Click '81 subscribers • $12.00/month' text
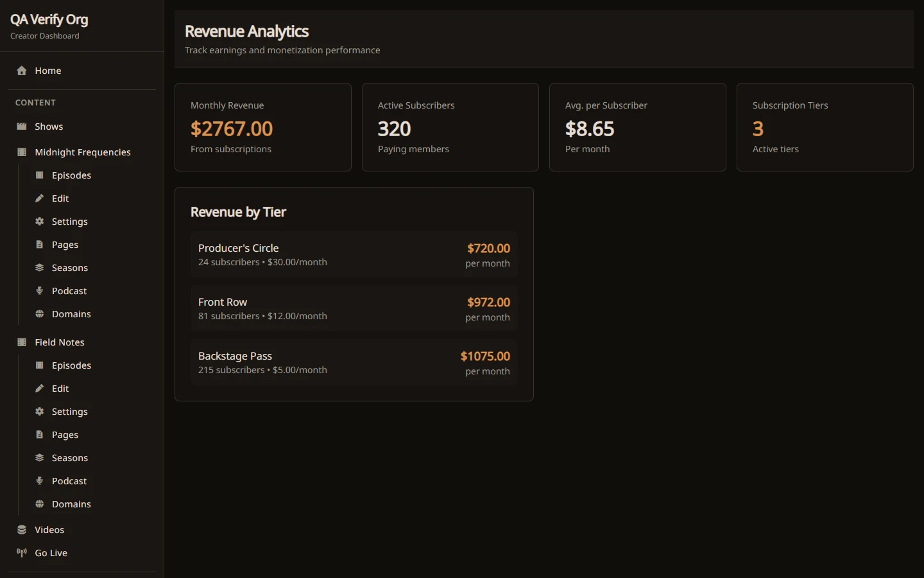The width and height of the screenshot is (924, 578). point(262,316)
